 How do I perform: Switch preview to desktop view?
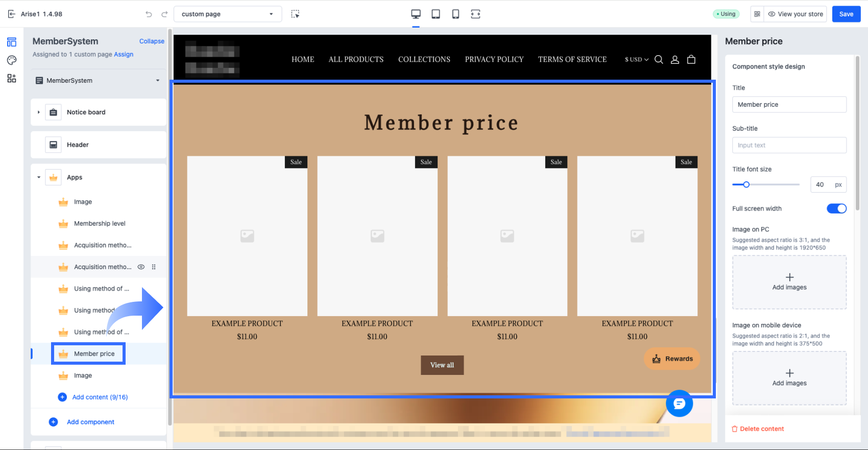pos(416,14)
